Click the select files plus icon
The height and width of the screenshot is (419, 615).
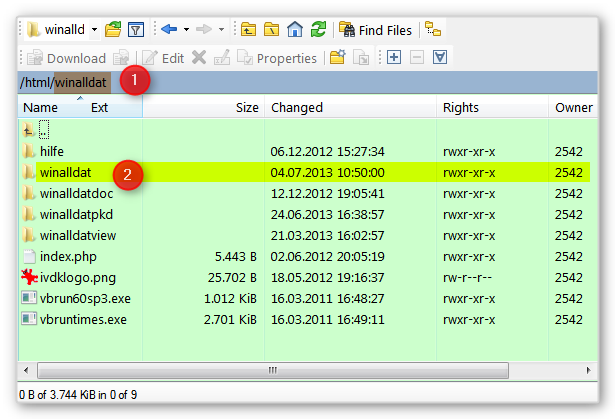pos(393,58)
